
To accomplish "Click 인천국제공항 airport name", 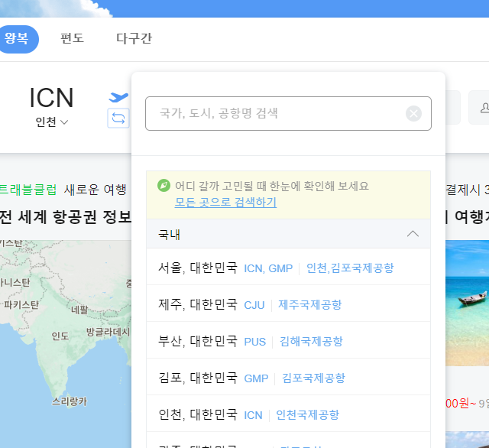I will point(307,414).
